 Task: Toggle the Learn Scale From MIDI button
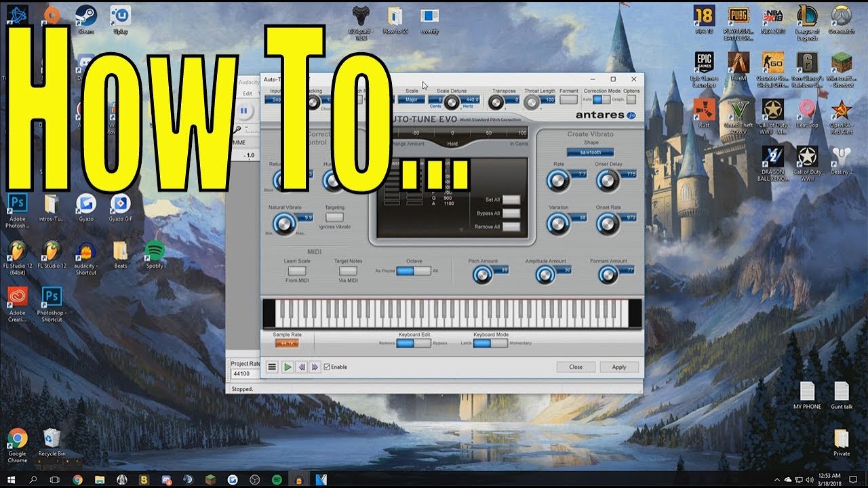pyautogui.click(x=297, y=271)
